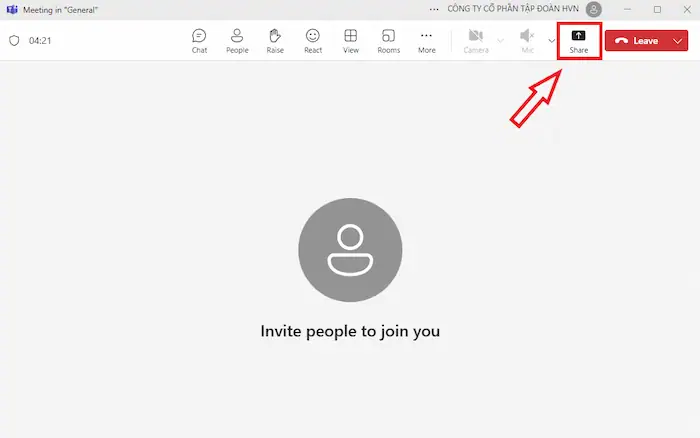Open the More actions menu

[427, 40]
